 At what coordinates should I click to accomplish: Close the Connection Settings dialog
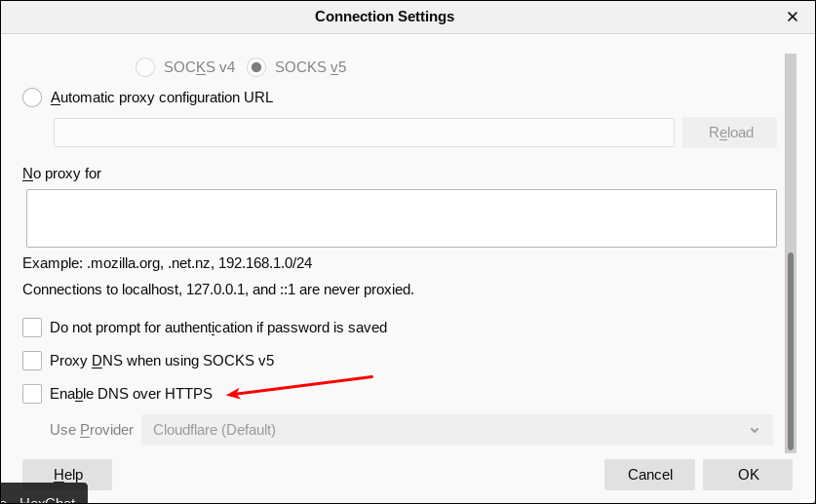pos(793,17)
